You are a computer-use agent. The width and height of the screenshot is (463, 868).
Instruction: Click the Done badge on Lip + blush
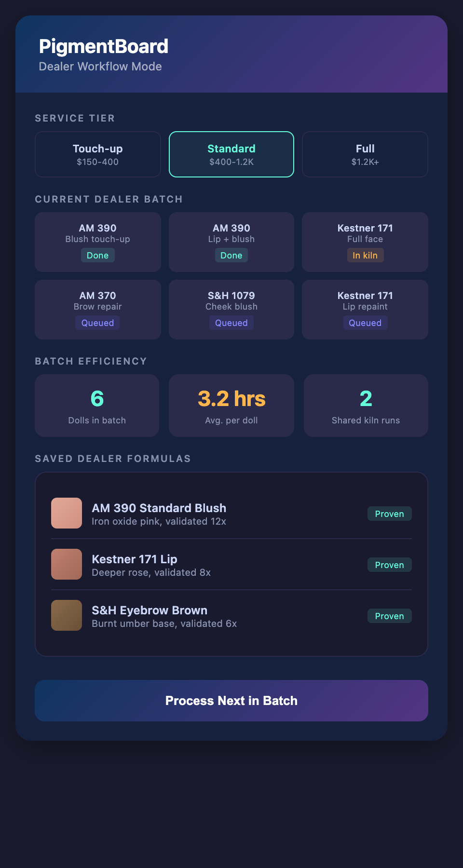point(231,255)
